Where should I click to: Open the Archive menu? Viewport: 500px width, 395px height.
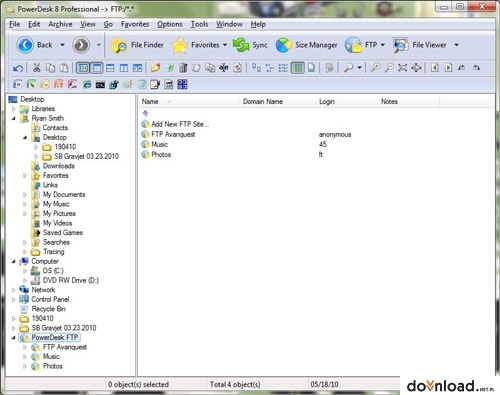[x=60, y=24]
